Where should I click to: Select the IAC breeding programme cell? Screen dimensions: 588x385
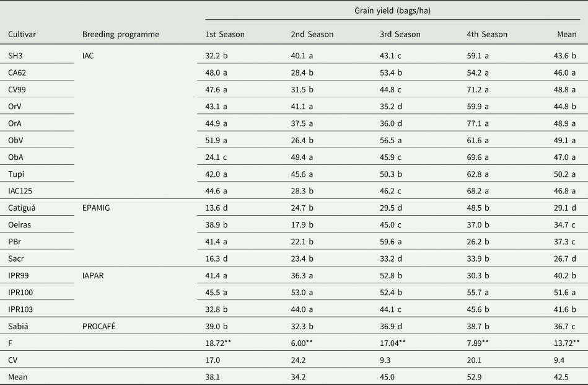(89, 56)
